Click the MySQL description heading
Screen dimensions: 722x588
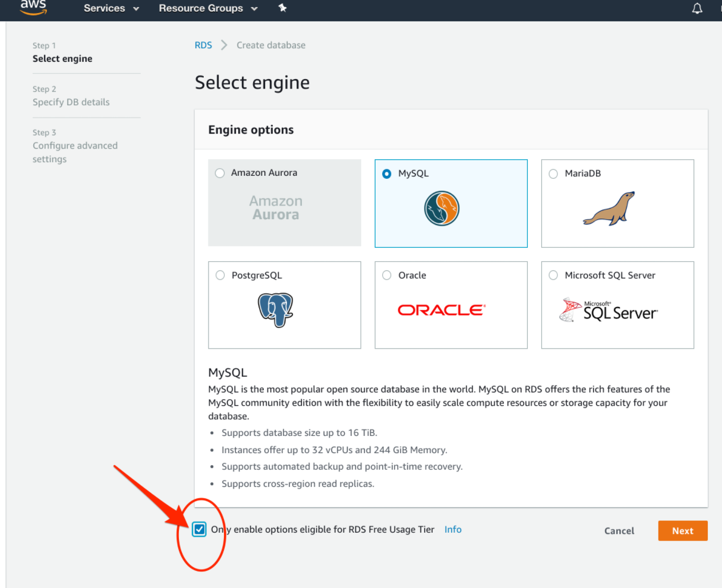[228, 373]
